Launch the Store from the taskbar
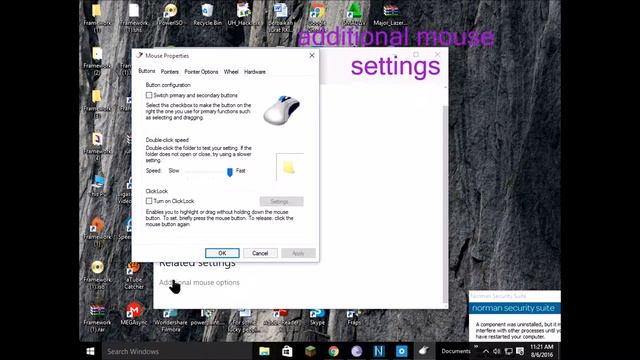Screen dimensions: 640x360 (x=287, y=351)
